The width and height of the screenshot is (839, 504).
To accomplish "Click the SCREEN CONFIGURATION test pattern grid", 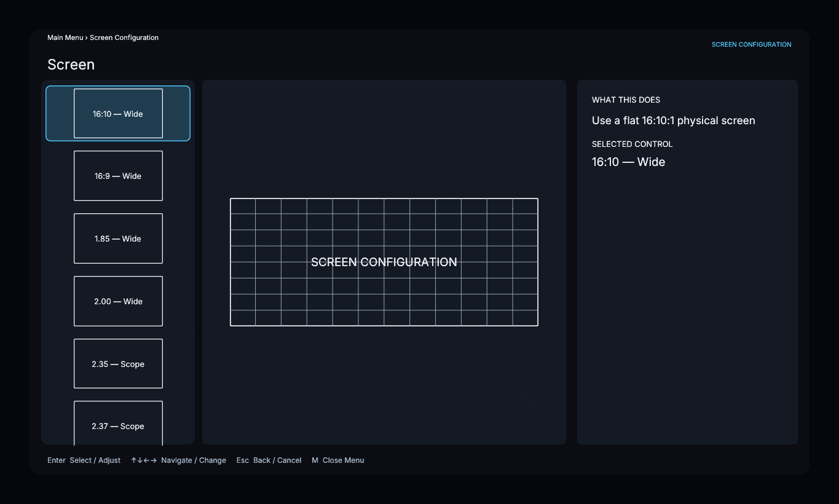I will pyautogui.click(x=384, y=262).
